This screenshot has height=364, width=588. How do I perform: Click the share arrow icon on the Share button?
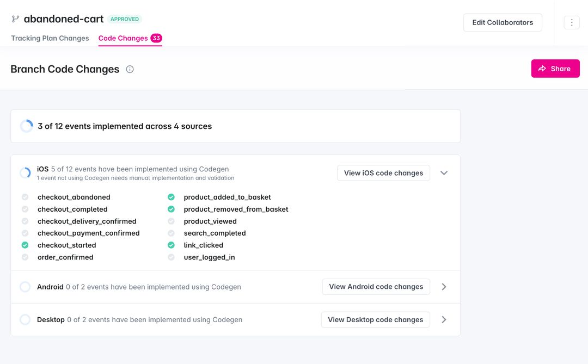pos(542,69)
